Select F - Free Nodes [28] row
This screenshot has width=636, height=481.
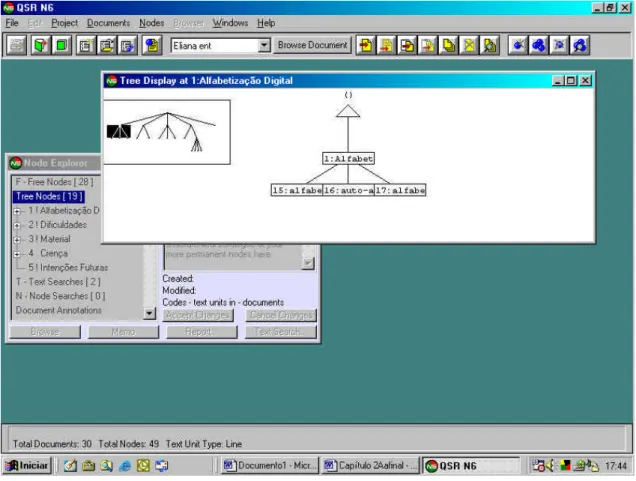[54, 182]
